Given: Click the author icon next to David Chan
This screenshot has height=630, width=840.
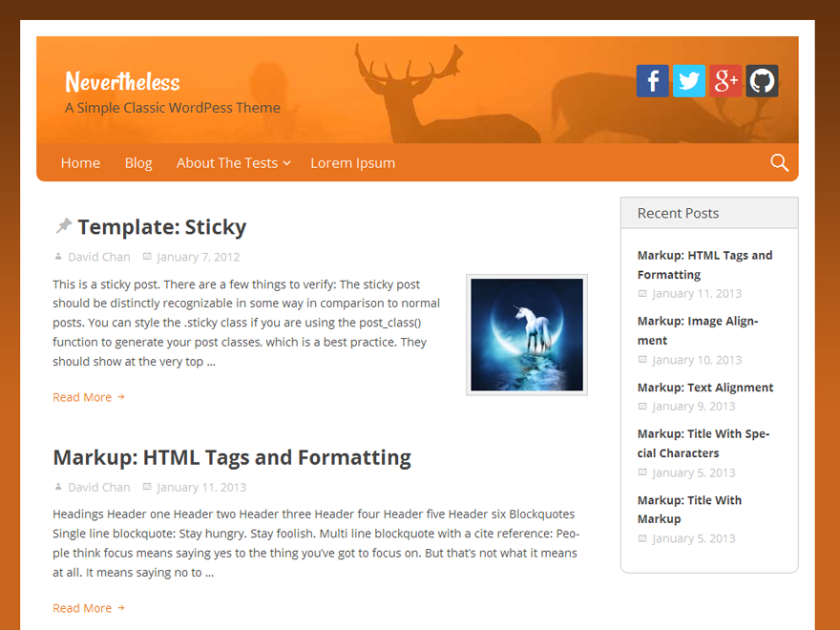Looking at the screenshot, I should (58, 256).
